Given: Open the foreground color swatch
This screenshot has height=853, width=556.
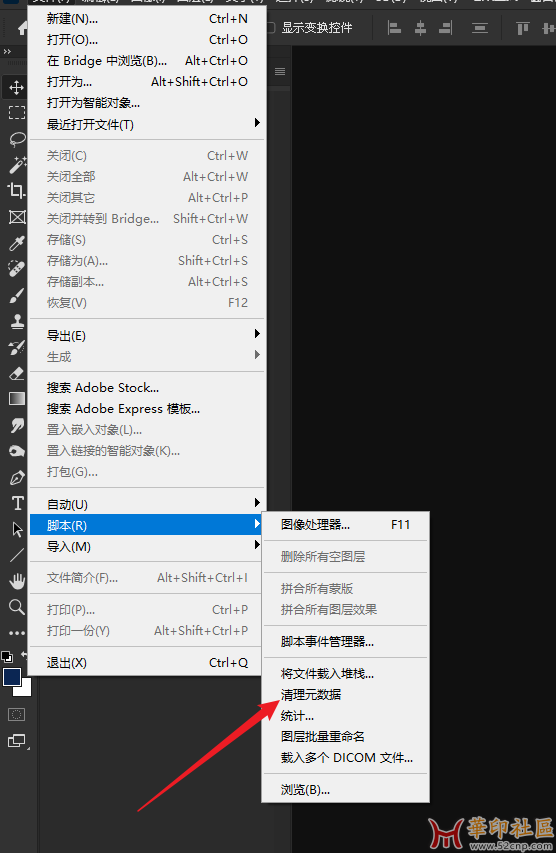Looking at the screenshot, I should [12, 677].
